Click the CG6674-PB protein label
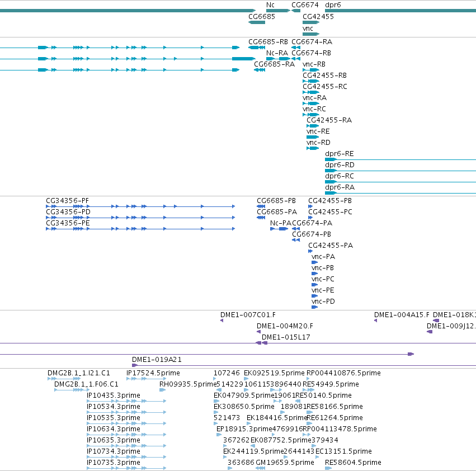Viewport: 476px width, 471px height. pos(312,234)
